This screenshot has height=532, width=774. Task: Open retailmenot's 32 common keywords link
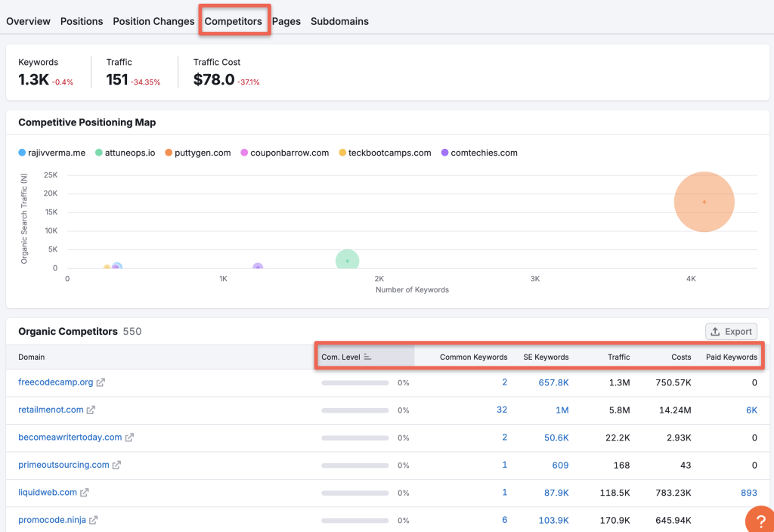click(x=502, y=410)
